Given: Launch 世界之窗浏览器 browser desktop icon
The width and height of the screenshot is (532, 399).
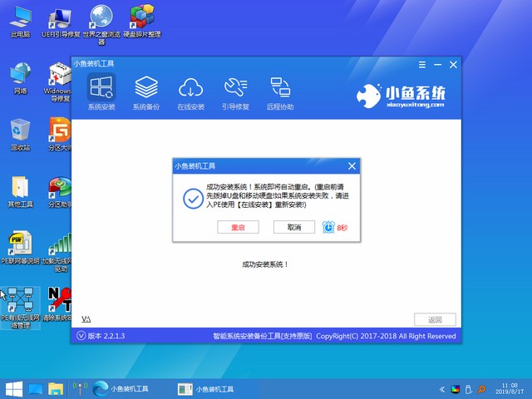Looking at the screenshot, I should coord(101,20).
